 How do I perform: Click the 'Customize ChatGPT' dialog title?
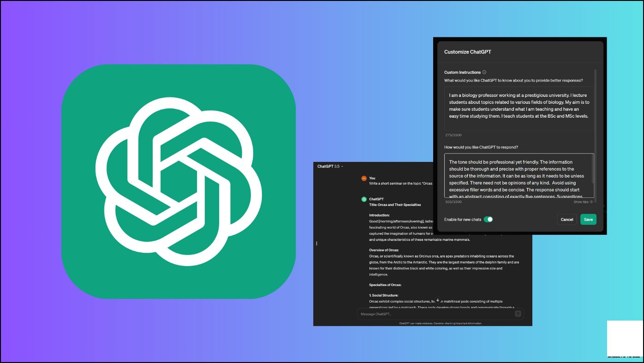(x=467, y=52)
